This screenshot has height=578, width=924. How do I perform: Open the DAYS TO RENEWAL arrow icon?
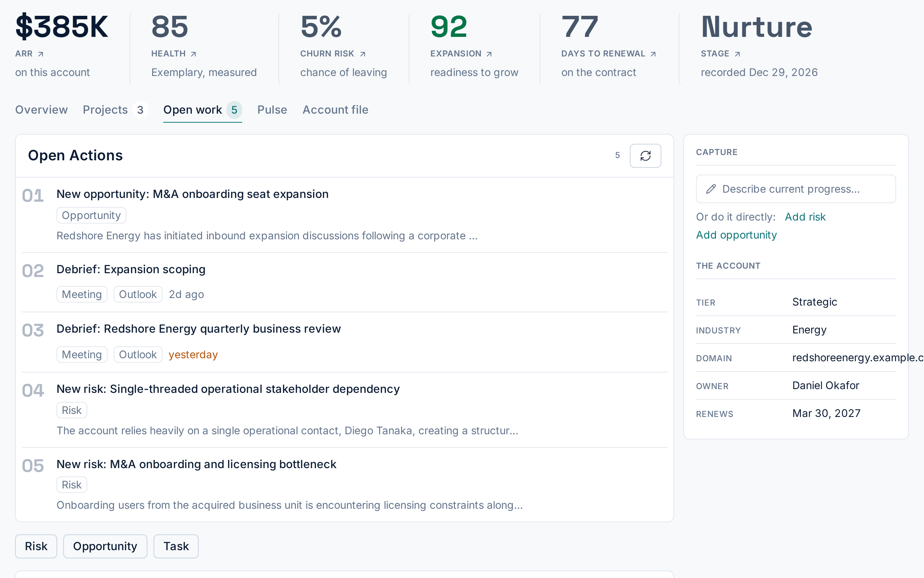point(653,54)
